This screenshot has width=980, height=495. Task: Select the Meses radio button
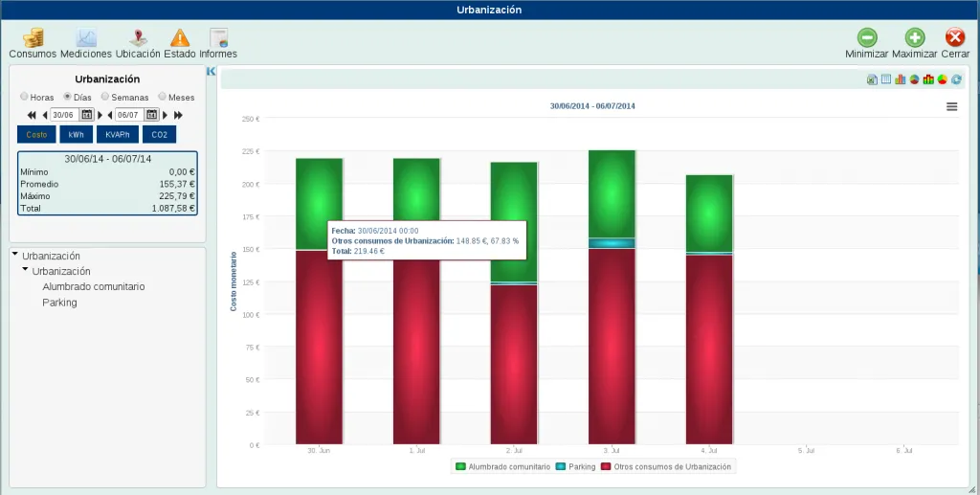click(x=163, y=97)
